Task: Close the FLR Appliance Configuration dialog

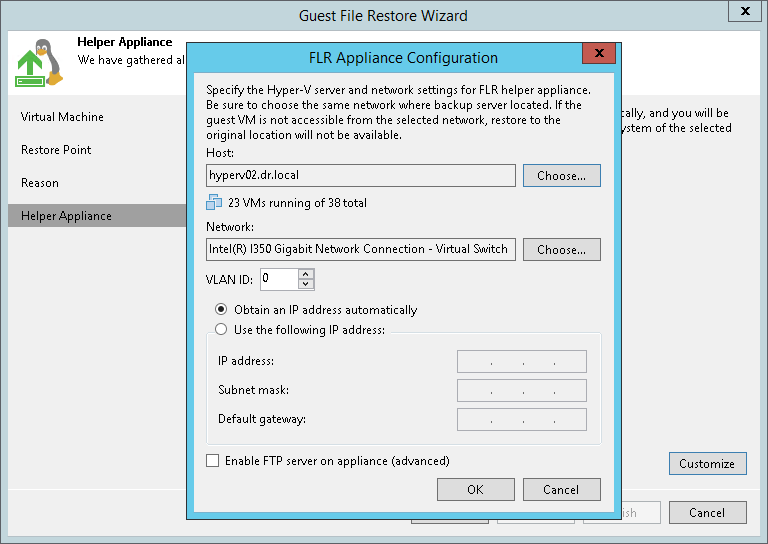Action: click(599, 53)
